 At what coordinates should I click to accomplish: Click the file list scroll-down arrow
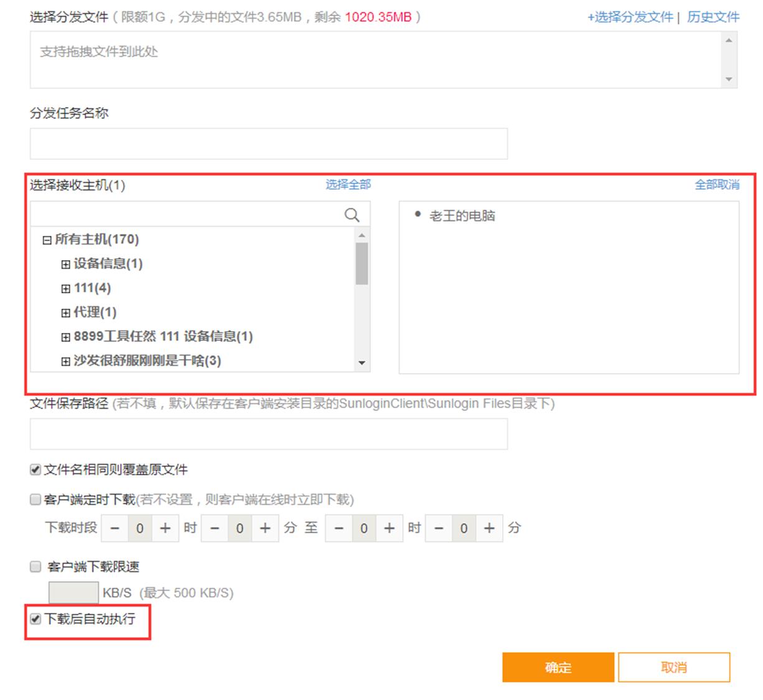point(729,80)
